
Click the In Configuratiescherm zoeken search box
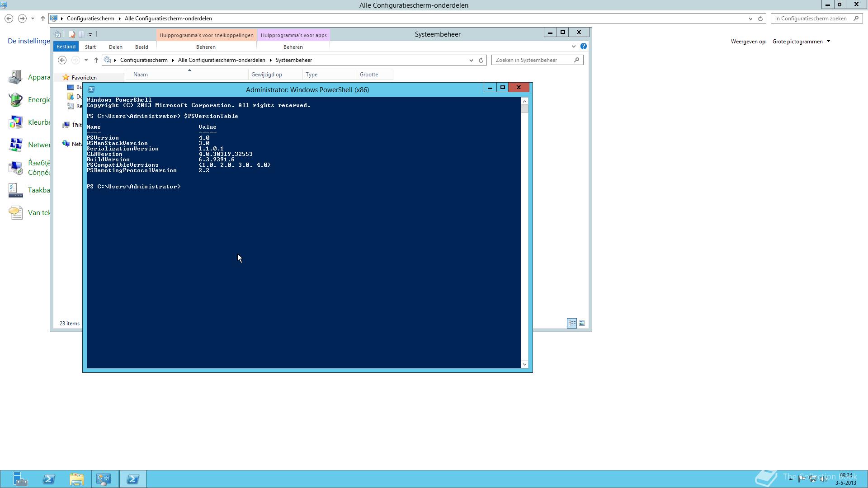coord(817,19)
